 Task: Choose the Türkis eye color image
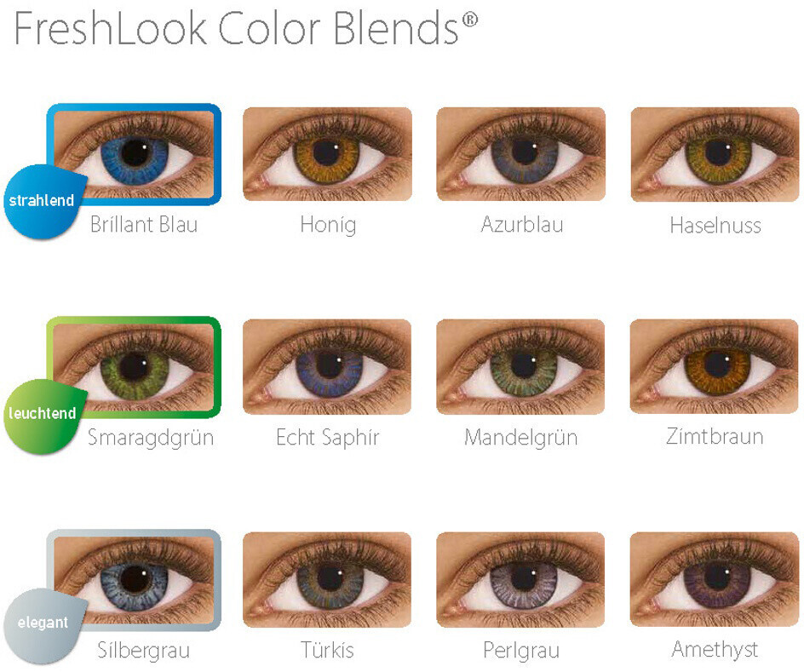pos(327,579)
